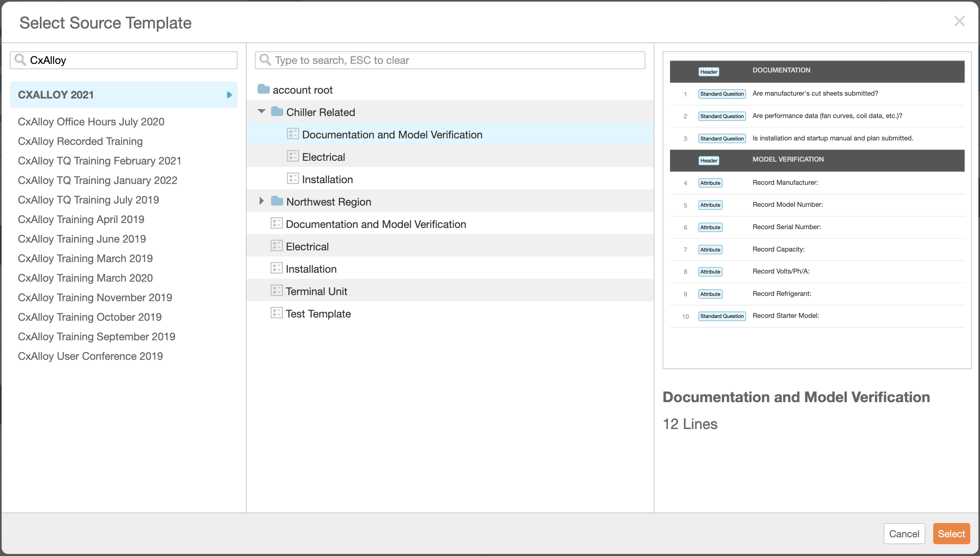Viewport: 980px width, 556px height.
Task: Click the Northwest Region folder icon
Action: (277, 201)
